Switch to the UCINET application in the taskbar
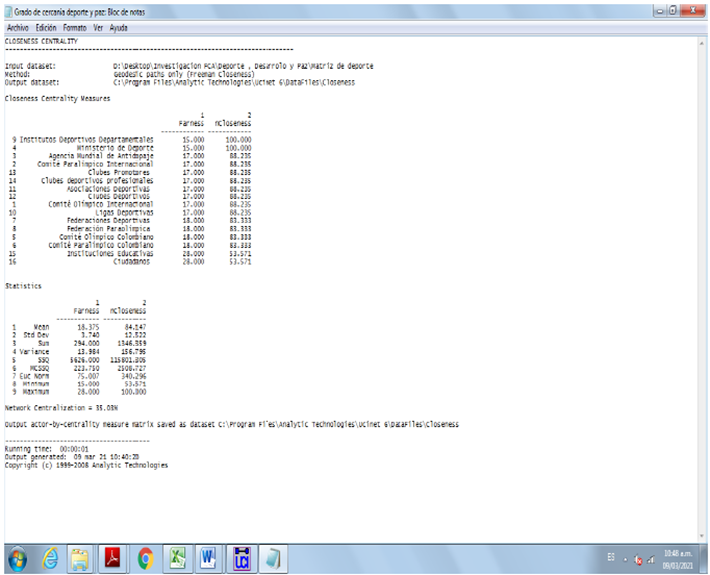The height and width of the screenshot is (575, 710). pyautogui.click(x=240, y=556)
